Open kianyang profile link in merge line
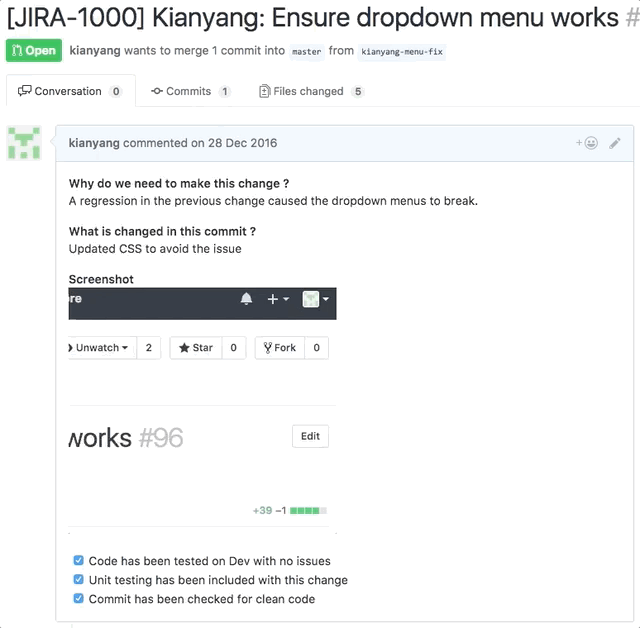The height and width of the screenshot is (628, 640). click(x=95, y=51)
